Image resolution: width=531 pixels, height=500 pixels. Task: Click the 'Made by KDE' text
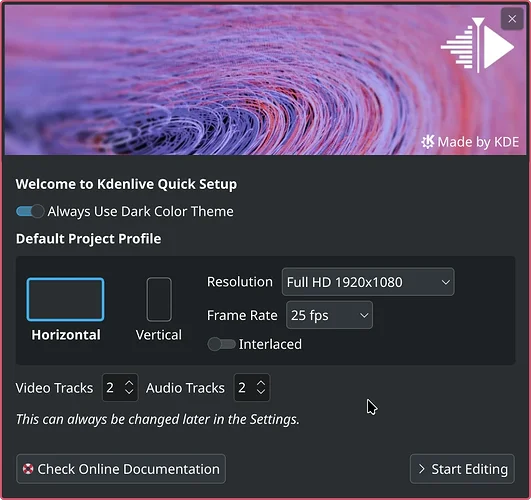coord(478,142)
